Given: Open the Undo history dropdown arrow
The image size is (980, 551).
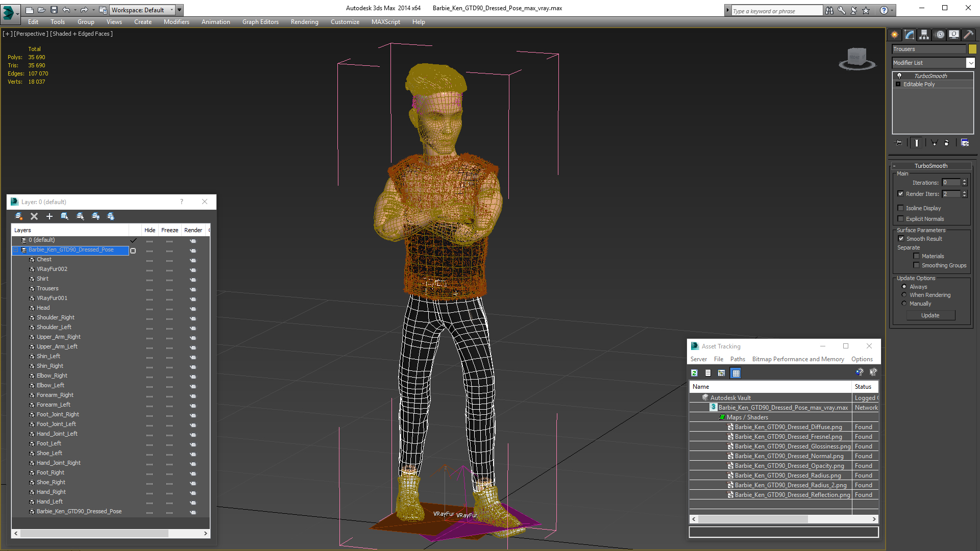Looking at the screenshot, I should 75,10.
